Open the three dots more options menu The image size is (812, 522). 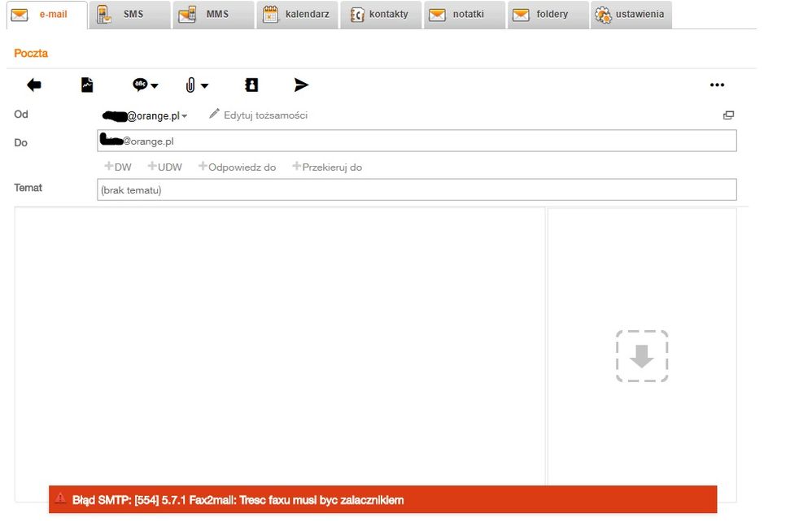[717, 85]
